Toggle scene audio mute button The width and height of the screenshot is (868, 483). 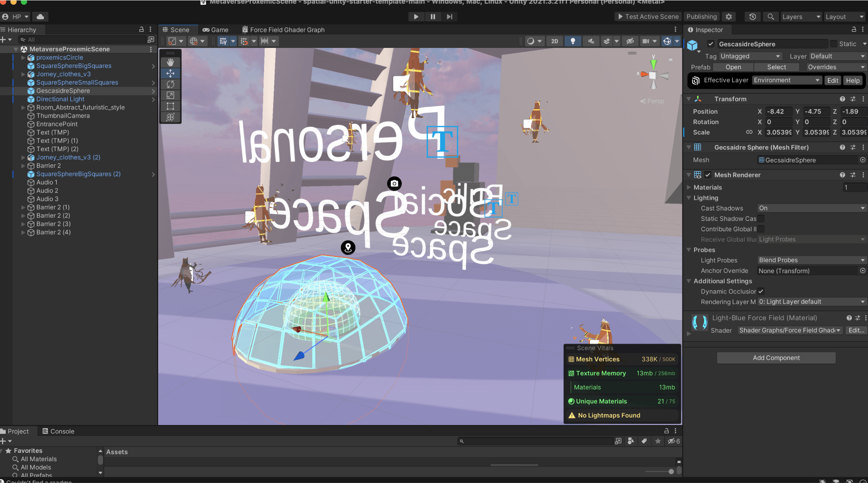coord(591,41)
